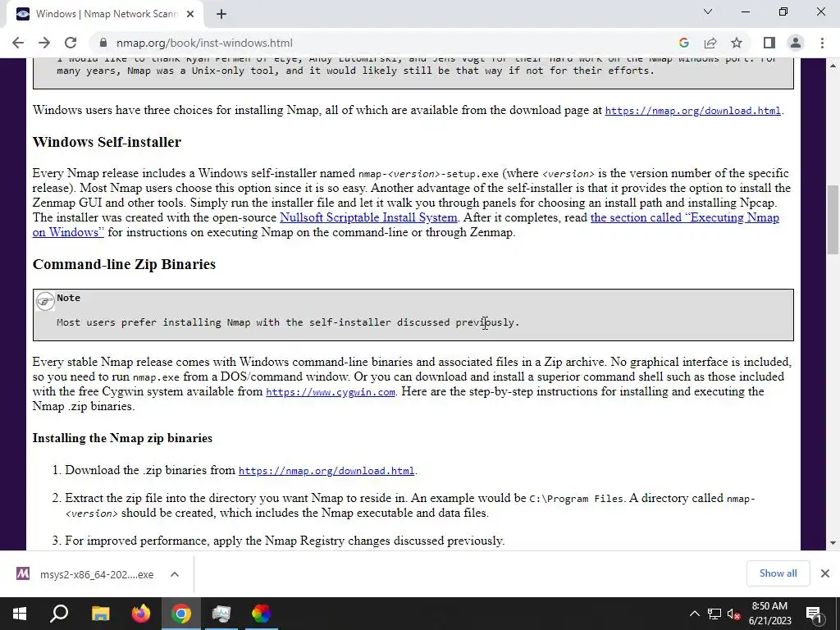The height and width of the screenshot is (630, 840).
Task: Open the Windows Start menu
Action: 20,614
